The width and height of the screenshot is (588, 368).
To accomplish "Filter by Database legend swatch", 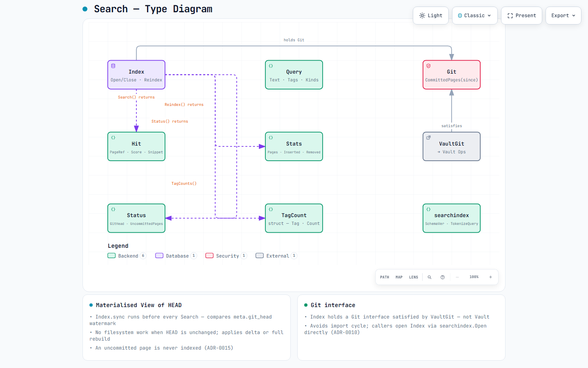I will (159, 256).
